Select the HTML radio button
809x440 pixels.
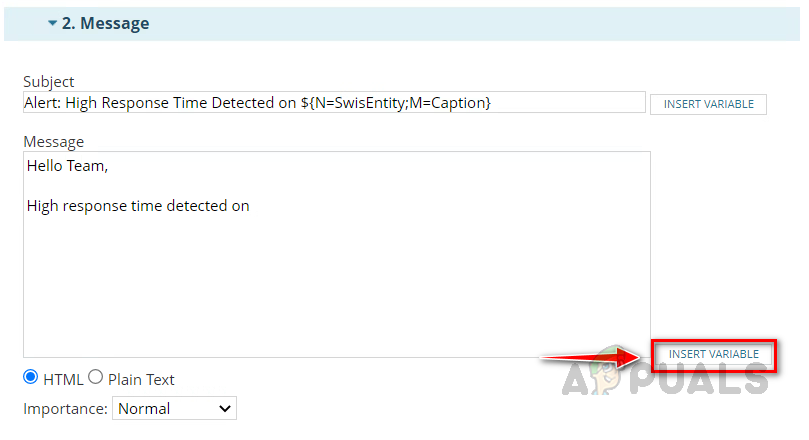31,378
